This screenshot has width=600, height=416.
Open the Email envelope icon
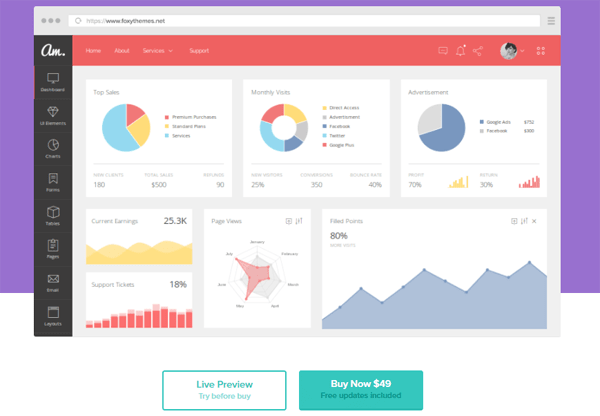pyautogui.click(x=53, y=279)
